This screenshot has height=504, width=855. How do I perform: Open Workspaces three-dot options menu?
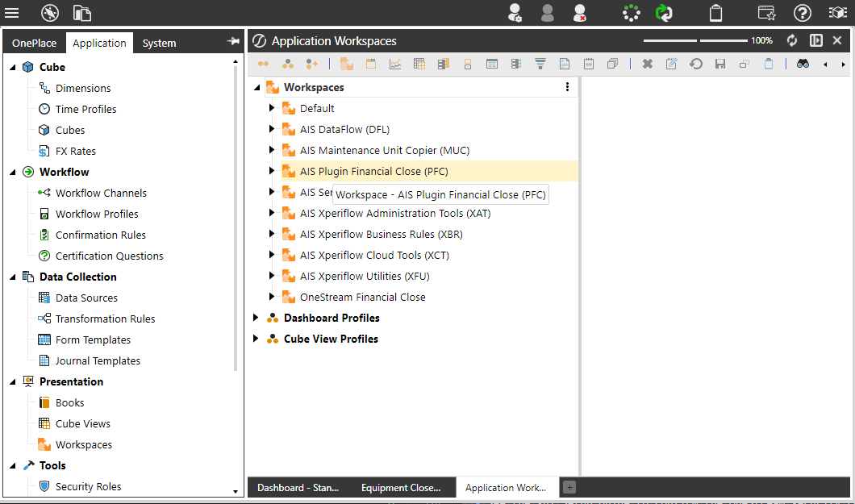tap(567, 87)
